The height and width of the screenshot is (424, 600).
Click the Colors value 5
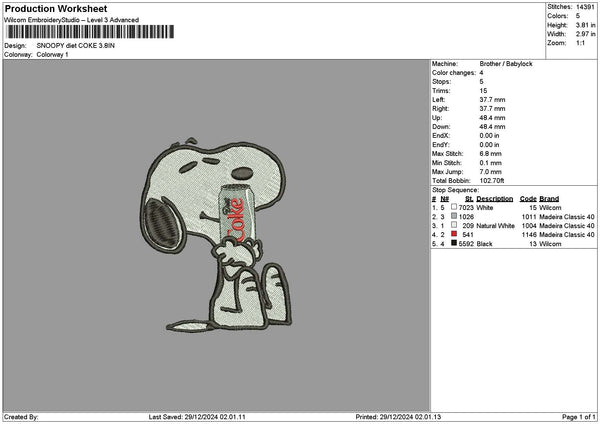[578, 16]
